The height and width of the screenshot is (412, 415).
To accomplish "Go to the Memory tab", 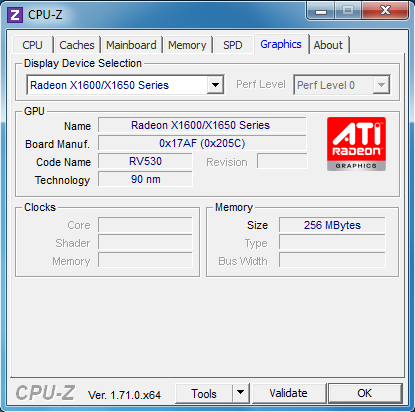I will click(187, 45).
